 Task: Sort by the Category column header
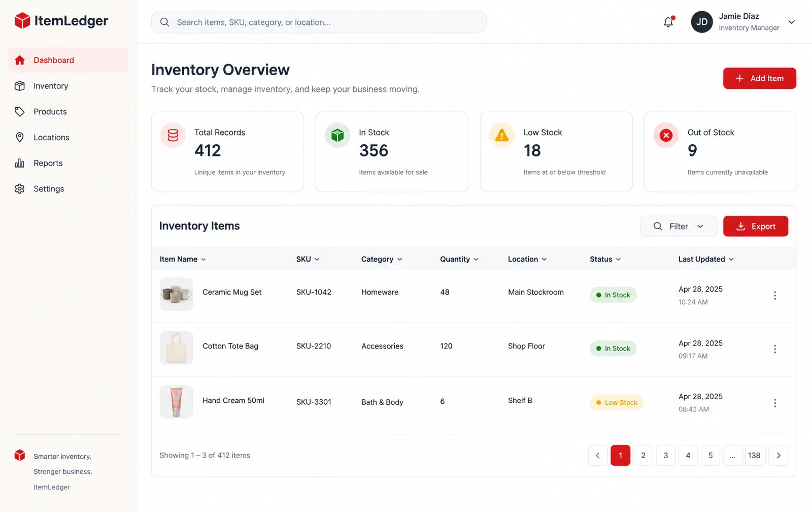pyautogui.click(x=382, y=259)
